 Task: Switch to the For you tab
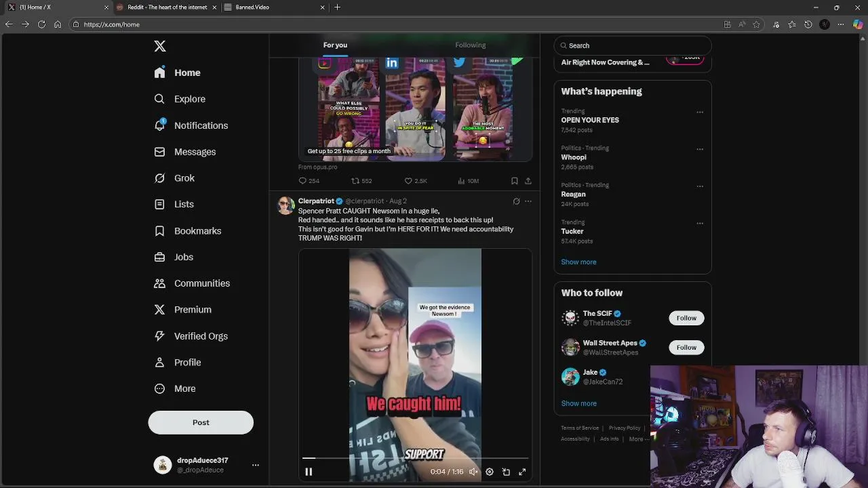335,45
